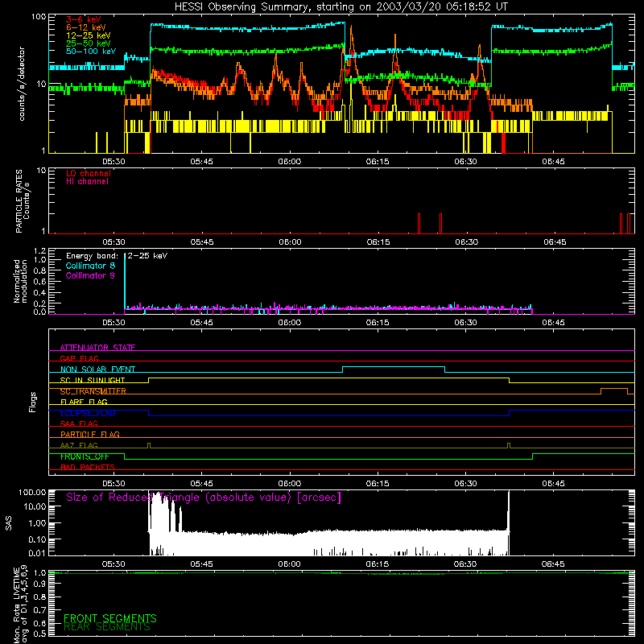Image resolution: width=644 pixels, height=644 pixels.
Task: Click the 'Size of Reduced Triangle' caption
Action: [204, 497]
